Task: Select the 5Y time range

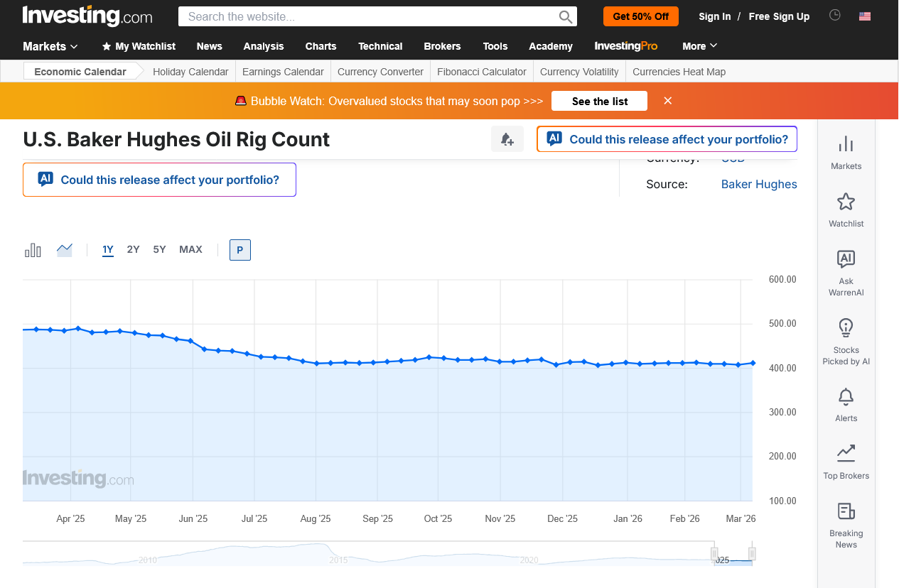Action: pyautogui.click(x=159, y=249)
